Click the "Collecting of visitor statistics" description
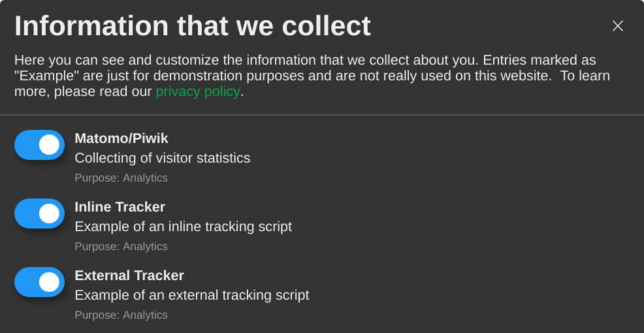Image resolution: width=644 pixels, height=333 pixels. tap(163, 158)
